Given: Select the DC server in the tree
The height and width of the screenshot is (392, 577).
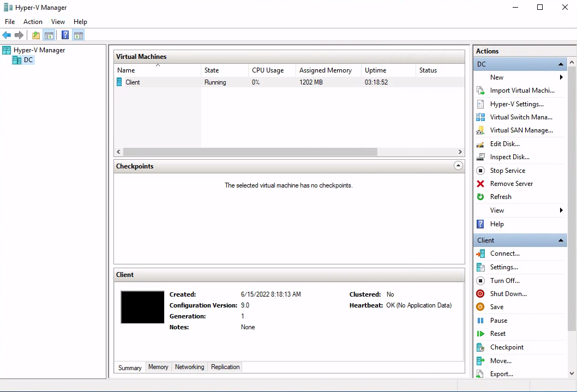Looking at the screenshot, I should (x=28, y=60).
